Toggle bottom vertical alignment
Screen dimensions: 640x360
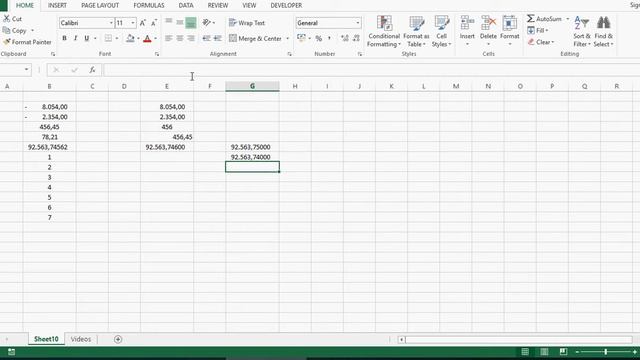191,22
